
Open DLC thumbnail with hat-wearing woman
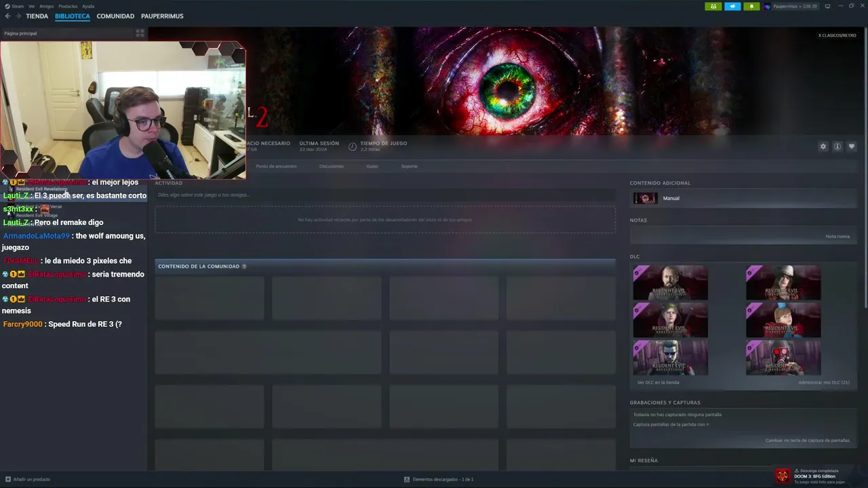click(783, 283)
